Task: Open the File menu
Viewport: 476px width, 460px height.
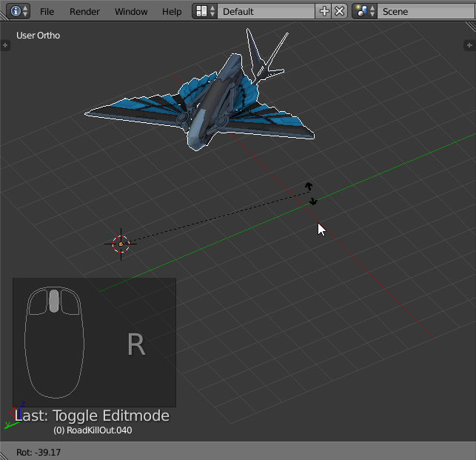Action: click(x=47, y=12)
